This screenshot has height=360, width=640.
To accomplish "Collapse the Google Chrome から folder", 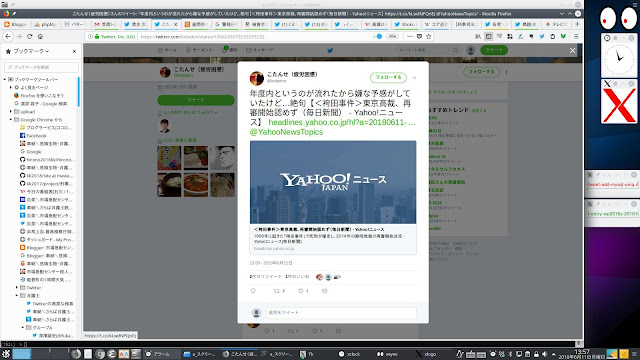I will [x=11, y=120].
